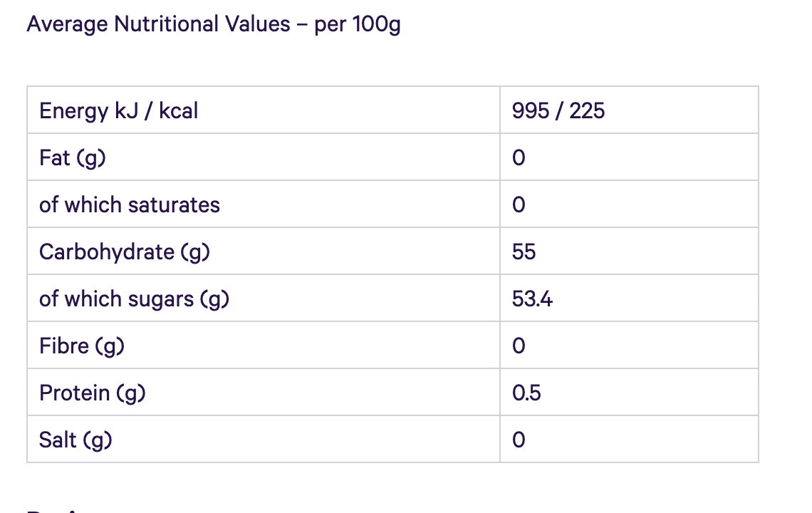Click the 995 kJ energy figure
This screenshot has width=812, height=513.
point(530,110)
